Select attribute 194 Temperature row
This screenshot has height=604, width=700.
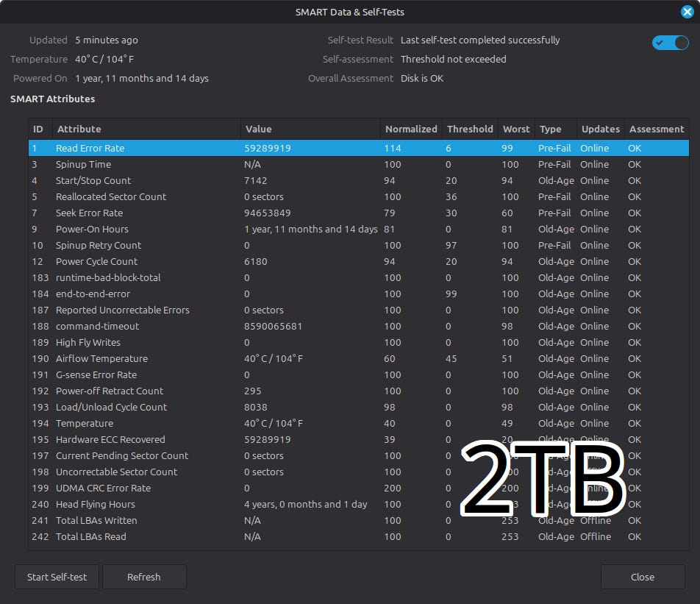point(359,424)
